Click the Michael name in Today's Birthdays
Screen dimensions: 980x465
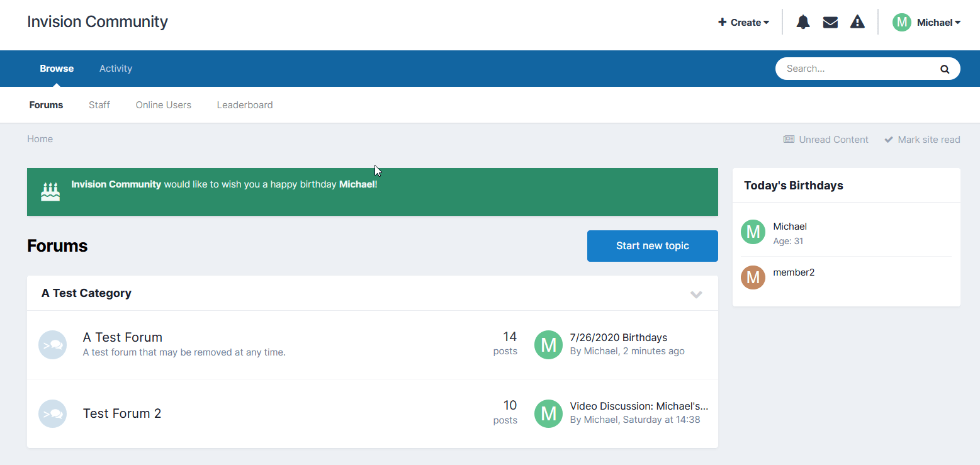(790, 227)
